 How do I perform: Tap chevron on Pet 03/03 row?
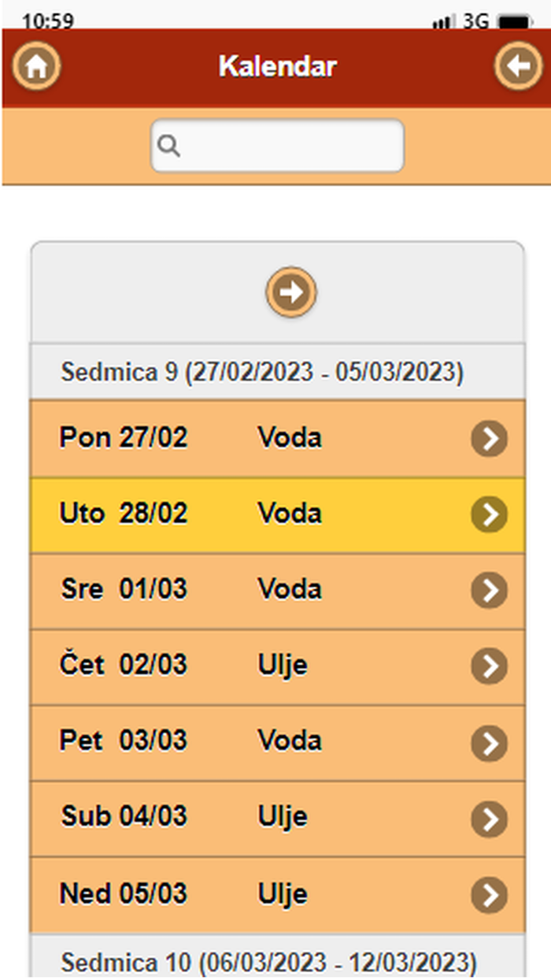tap(489, 742)
